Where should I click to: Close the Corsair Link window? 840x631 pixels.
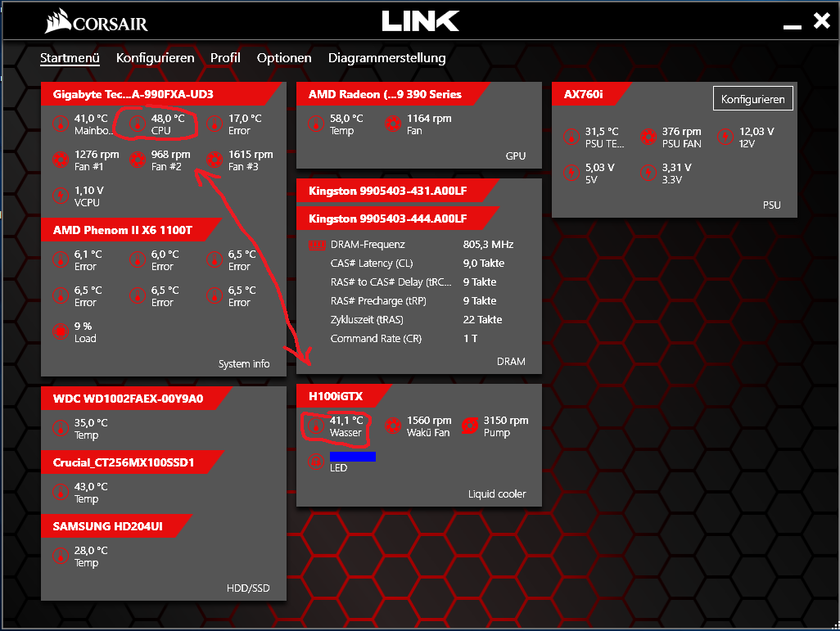(x=822, y=21)
